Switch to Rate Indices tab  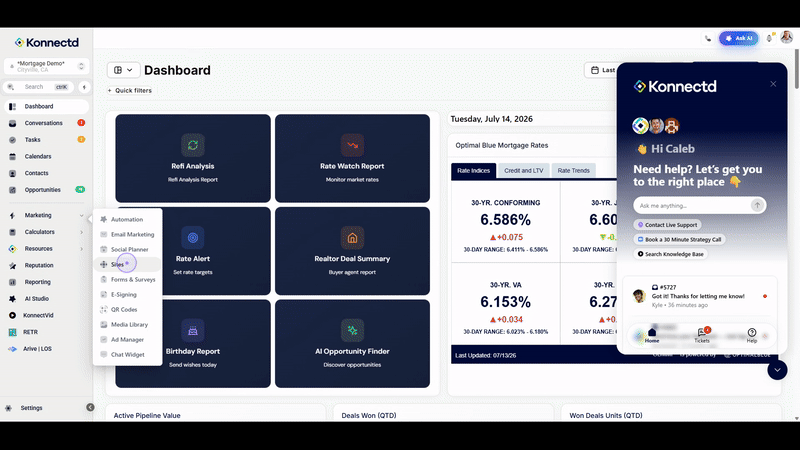(x=473, y=170)
